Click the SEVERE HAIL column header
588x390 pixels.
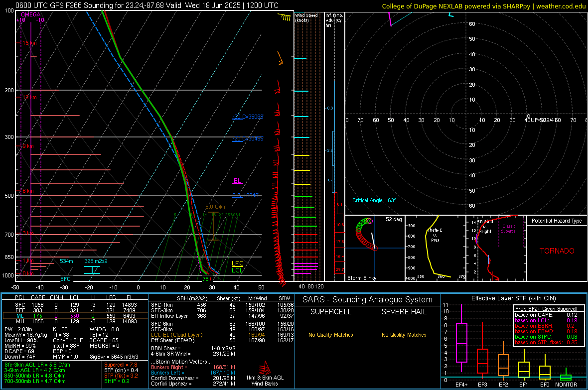[x=404, y=312]
